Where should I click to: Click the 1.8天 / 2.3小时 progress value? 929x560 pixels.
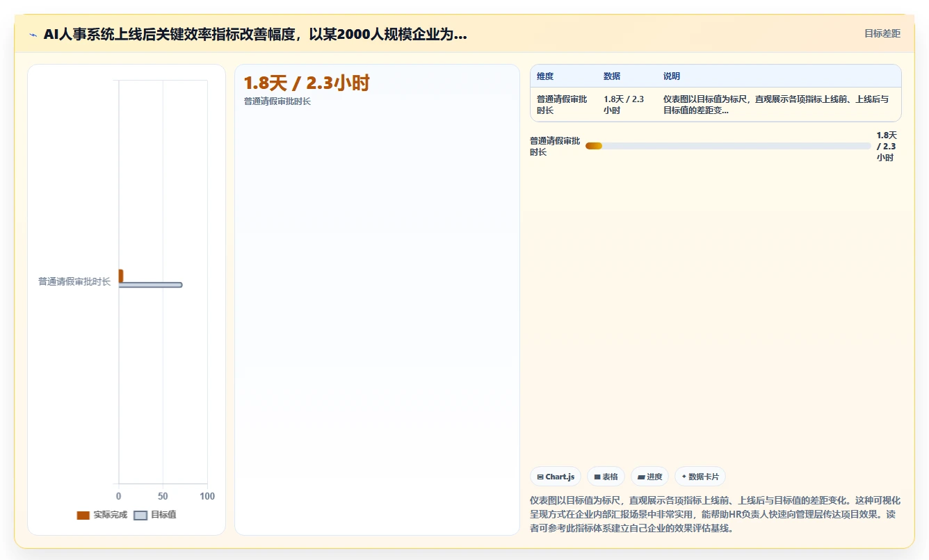click(887, 147)
